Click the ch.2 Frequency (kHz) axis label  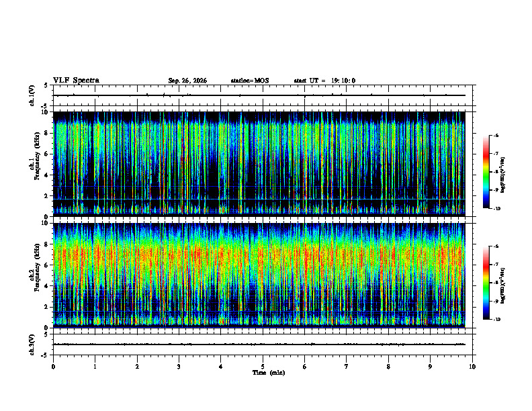tap(34, 275)
